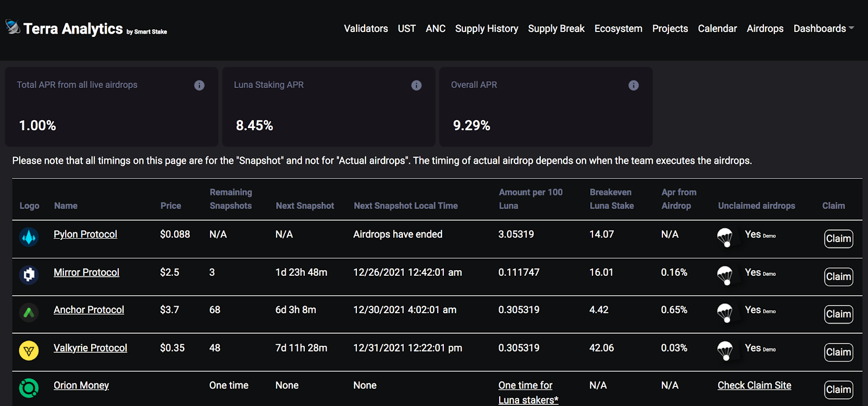
Task: Click the Pylon Protocol logo icon
Action: (x=29, y=237)
